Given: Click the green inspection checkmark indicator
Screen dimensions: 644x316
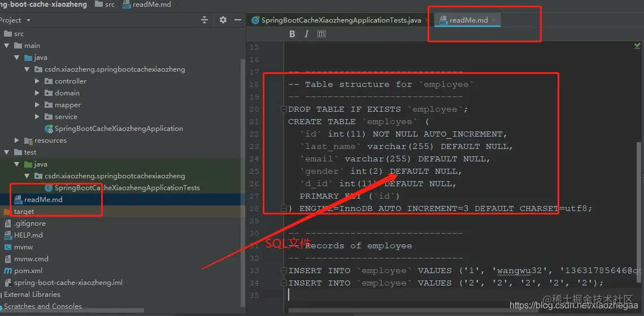Looking at the screenshot, I should pyautogui.click(x=637, y=46).
